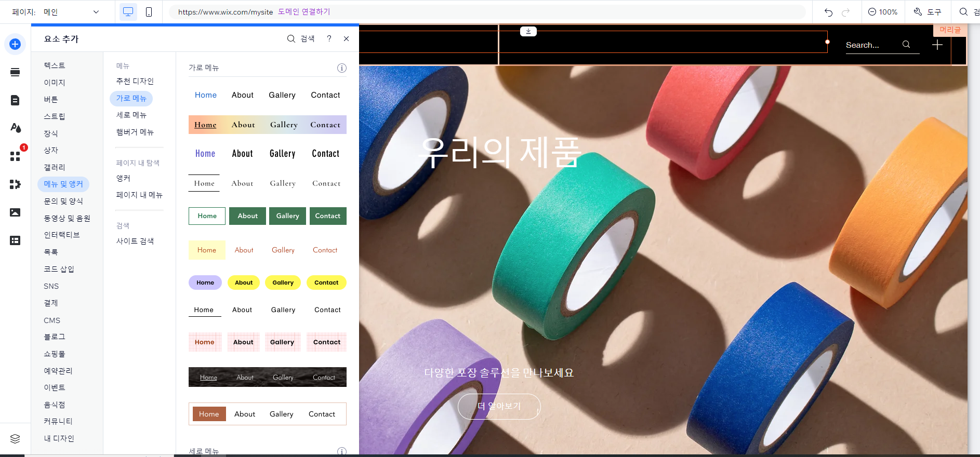980x457 pixels.
Task: Select the 우리의 제품 heading on canvas
Action: click(500, 152)
